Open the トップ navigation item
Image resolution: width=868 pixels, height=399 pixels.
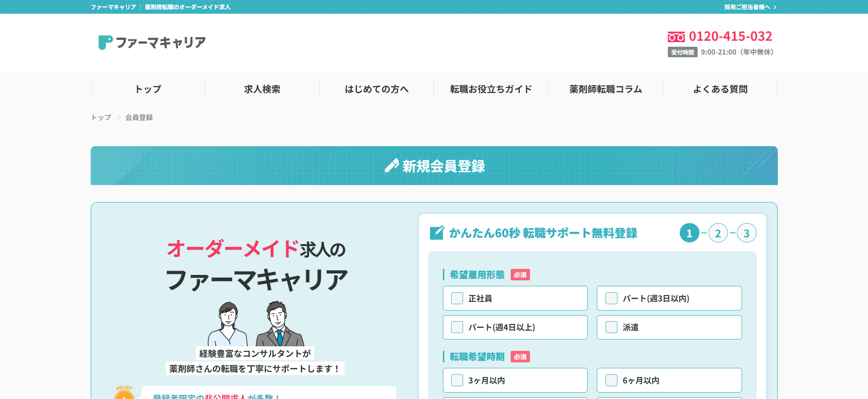148,89
